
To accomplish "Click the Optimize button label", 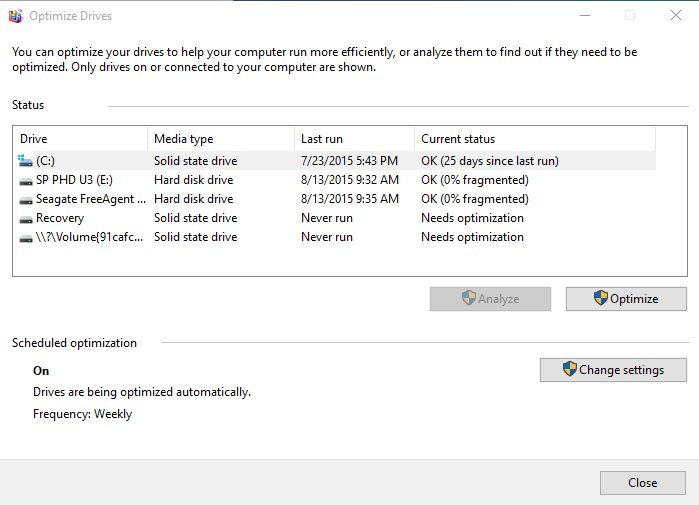I will pos(633,299).
